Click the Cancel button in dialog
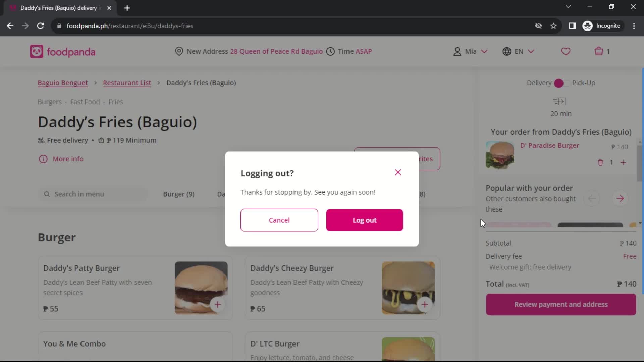 click(x=279, y=220)
